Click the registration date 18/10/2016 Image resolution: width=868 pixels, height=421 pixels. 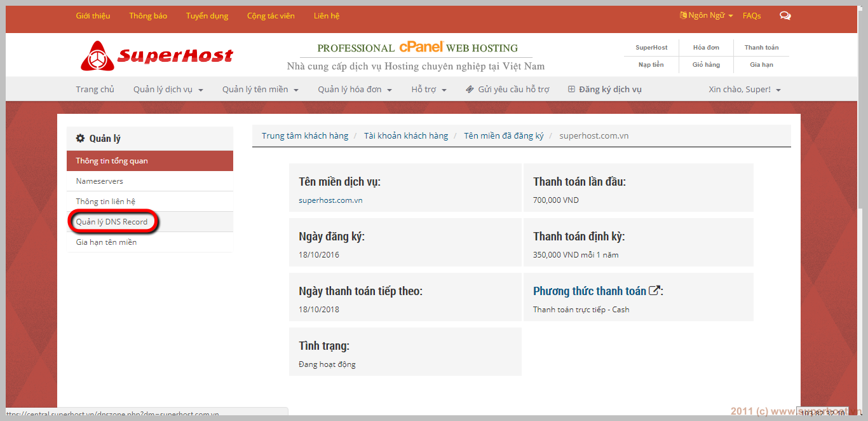point(319,255)
